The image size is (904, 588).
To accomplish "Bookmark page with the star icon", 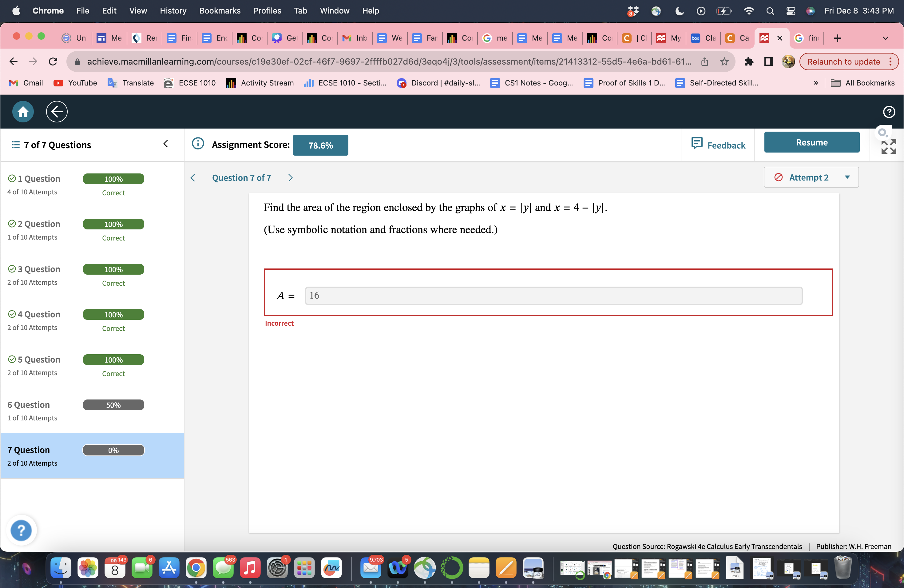I will 724,62.
